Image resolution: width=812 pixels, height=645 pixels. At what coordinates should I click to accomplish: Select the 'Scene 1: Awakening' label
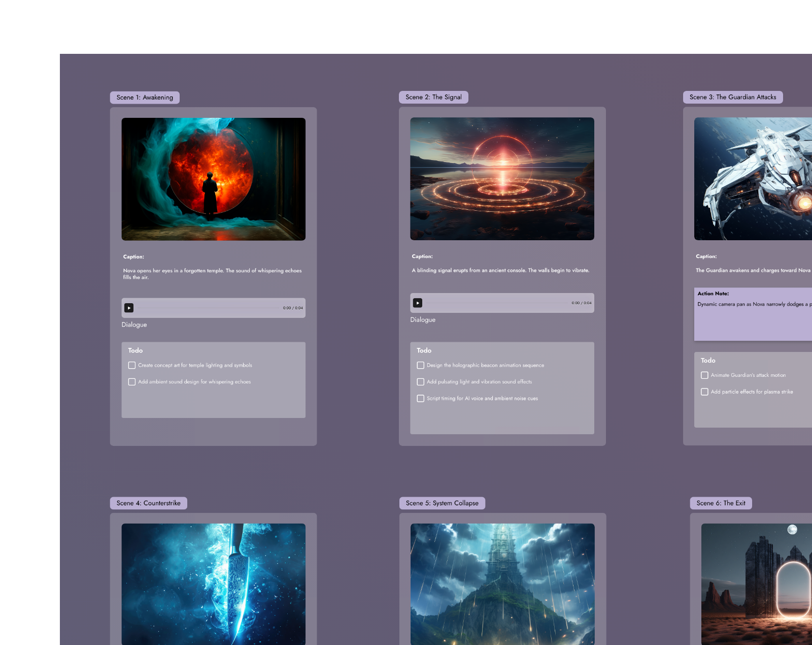click(145, 98)
